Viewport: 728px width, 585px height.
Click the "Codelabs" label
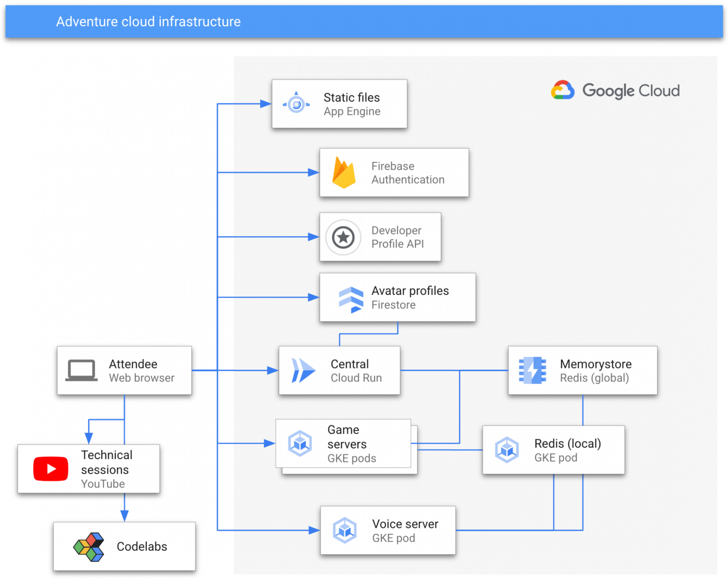point(142,547)
